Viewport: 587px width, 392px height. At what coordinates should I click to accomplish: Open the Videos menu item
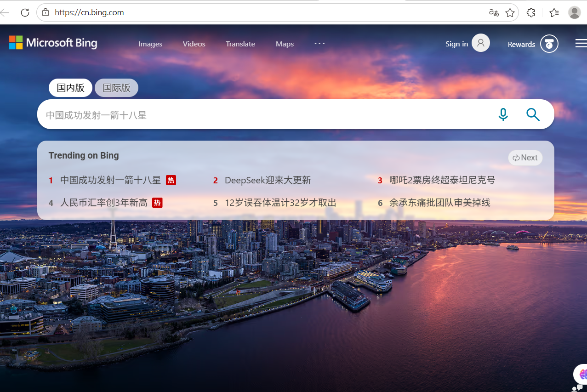194,44
